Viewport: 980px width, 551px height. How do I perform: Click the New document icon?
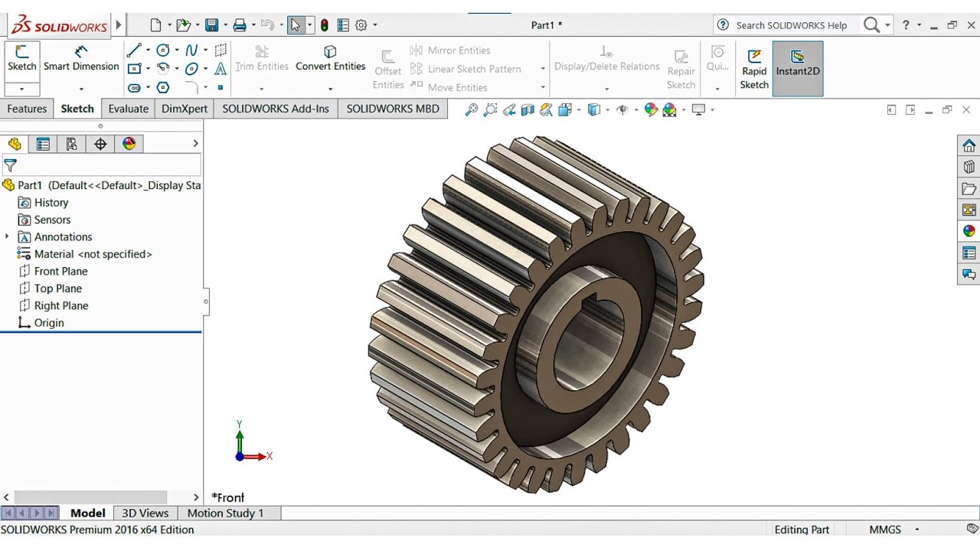coord(155,25)
